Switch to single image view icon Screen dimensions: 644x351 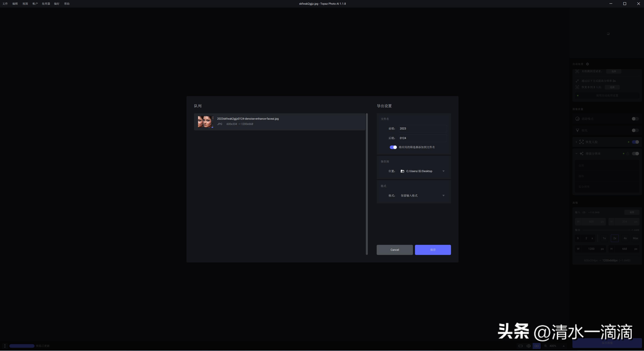[521, 346]
